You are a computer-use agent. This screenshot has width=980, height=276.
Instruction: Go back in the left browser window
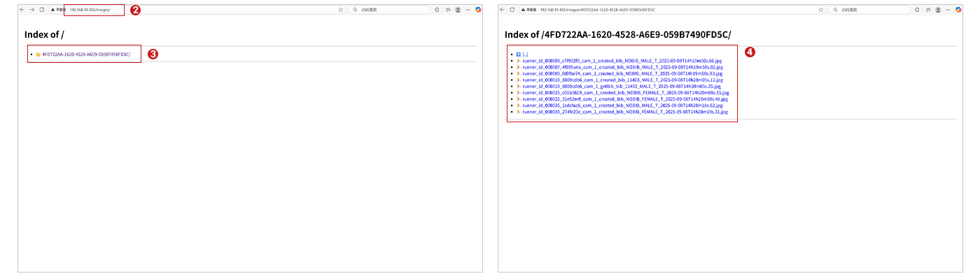click(22, 10)
